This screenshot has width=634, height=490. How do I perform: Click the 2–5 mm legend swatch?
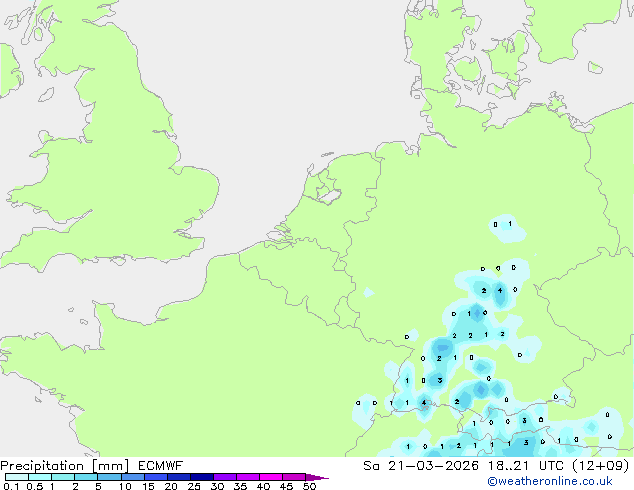tap(86, 477)
